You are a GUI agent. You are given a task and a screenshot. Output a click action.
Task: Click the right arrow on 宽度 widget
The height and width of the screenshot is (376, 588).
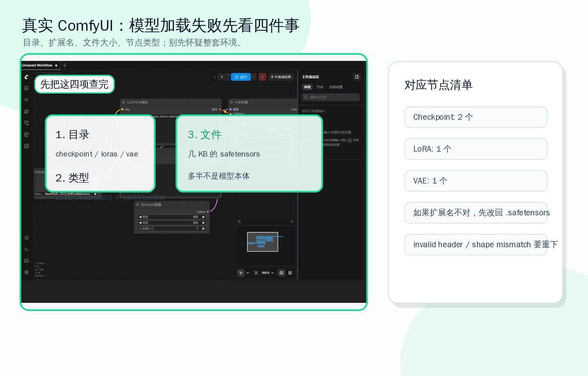pos(203,217)
